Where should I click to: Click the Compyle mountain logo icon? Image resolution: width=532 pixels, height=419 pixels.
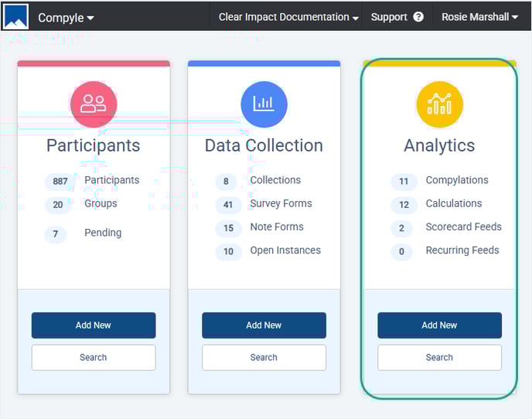click(x=15, y=16)
